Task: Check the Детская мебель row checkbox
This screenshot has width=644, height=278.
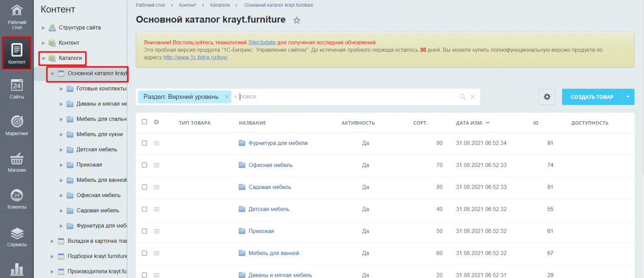Action: [x=144, y=209]
